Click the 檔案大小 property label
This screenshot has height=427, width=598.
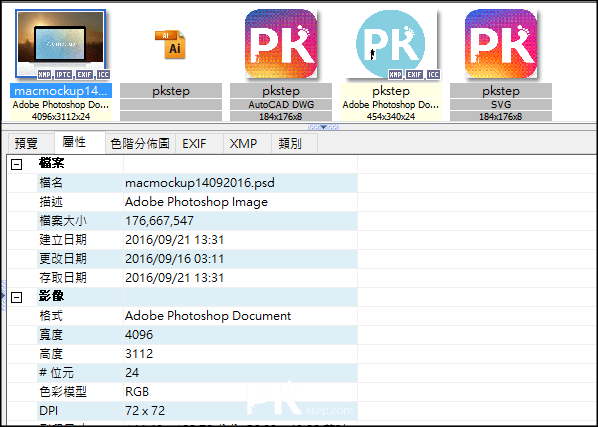point(63,221)
